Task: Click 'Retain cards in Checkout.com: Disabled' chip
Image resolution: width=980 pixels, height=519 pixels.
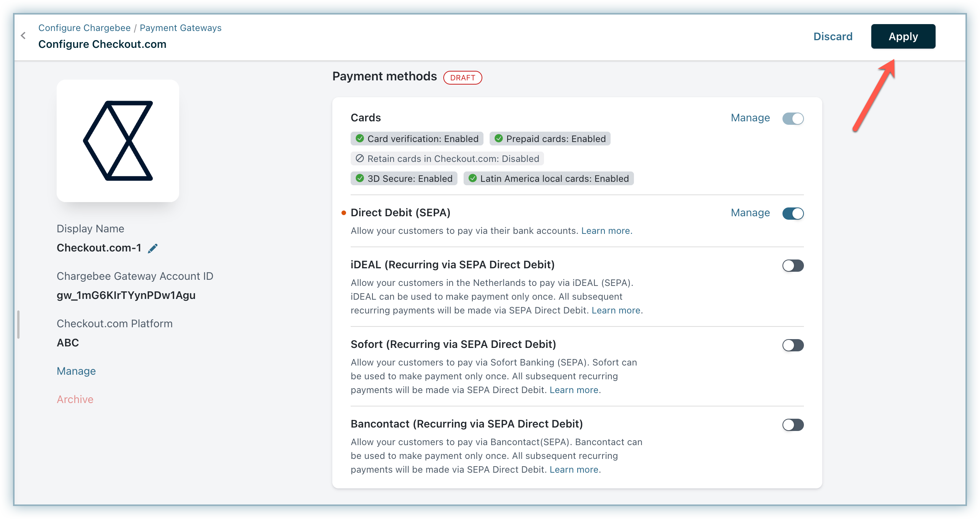Action: 447,158
